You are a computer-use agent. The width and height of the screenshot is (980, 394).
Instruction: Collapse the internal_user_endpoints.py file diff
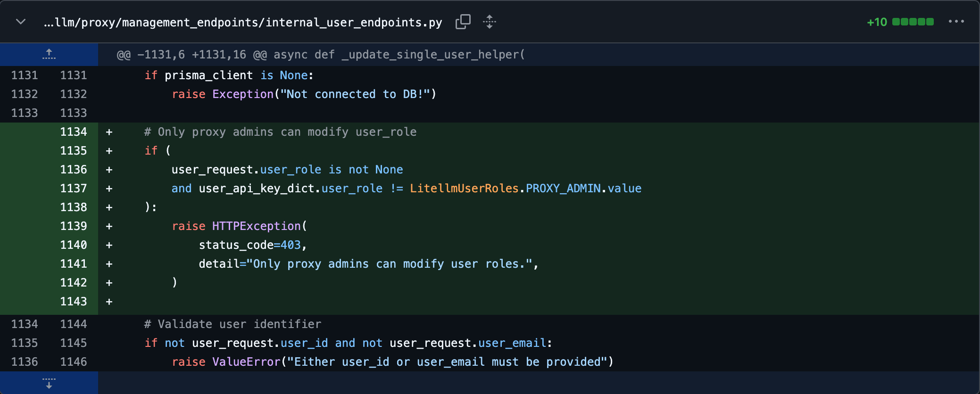point(21,22)
